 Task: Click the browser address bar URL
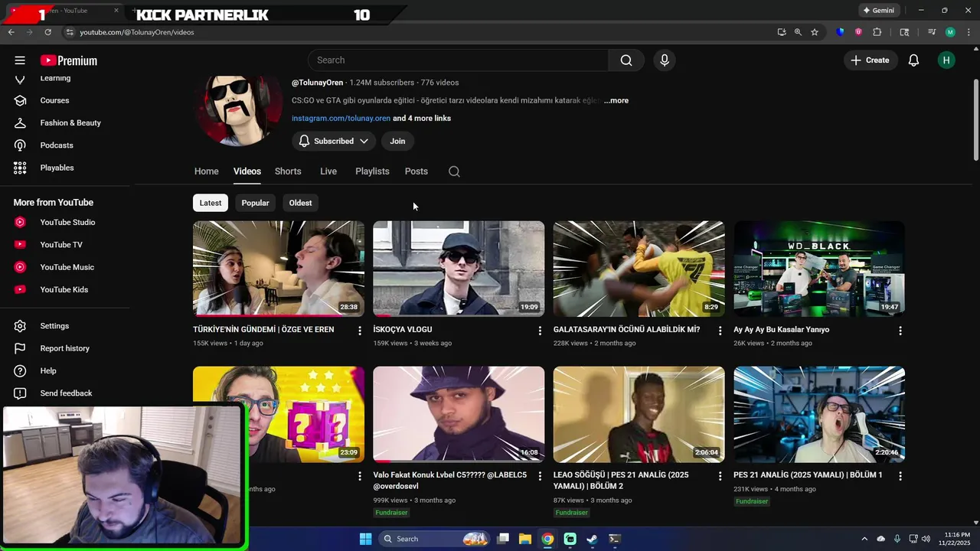137,32
